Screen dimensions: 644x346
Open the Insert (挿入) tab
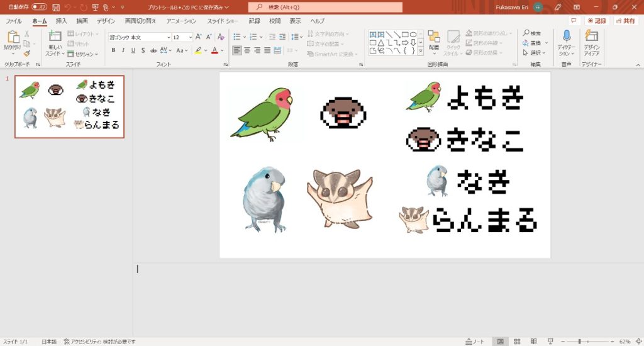tap(62, 21)
